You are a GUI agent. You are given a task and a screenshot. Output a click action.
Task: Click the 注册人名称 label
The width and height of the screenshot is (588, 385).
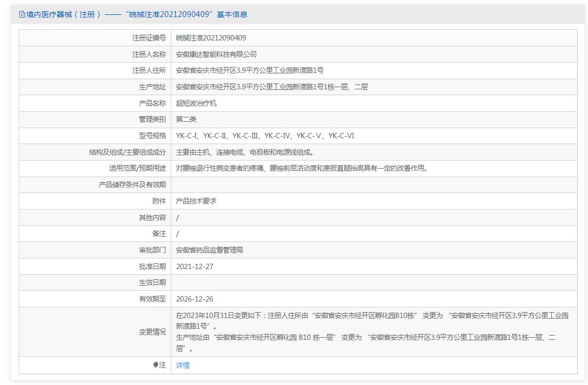[149, 54]
